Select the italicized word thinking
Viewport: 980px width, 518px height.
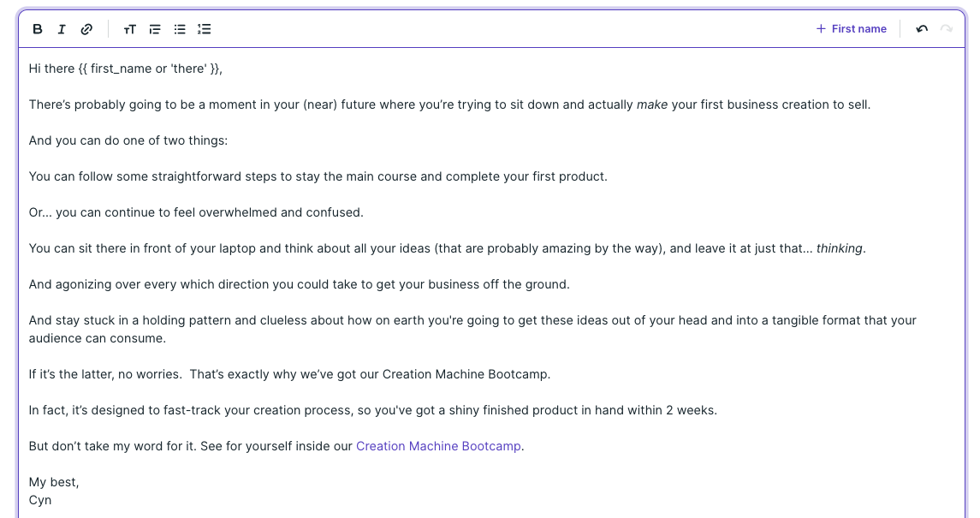coord(839,248)
